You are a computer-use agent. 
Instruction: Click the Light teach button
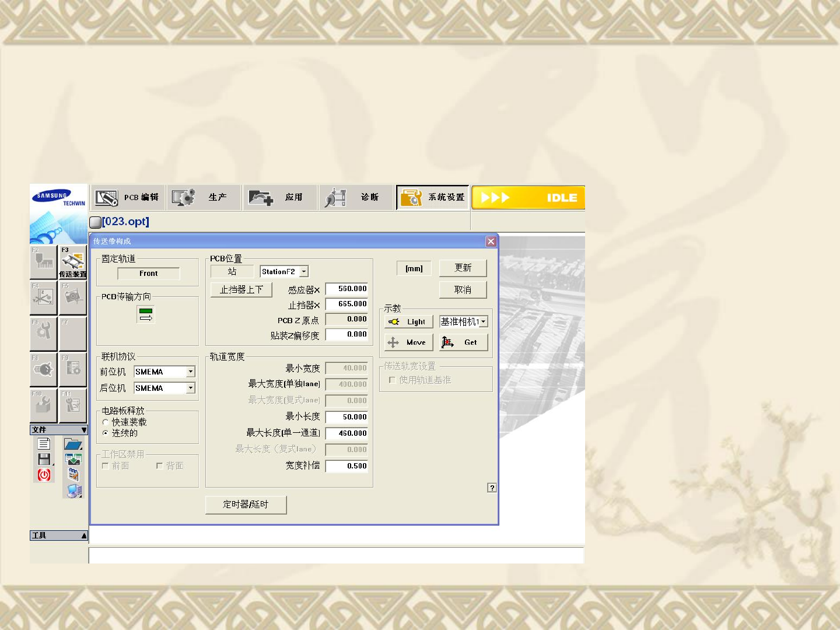(x=409, y=321)
